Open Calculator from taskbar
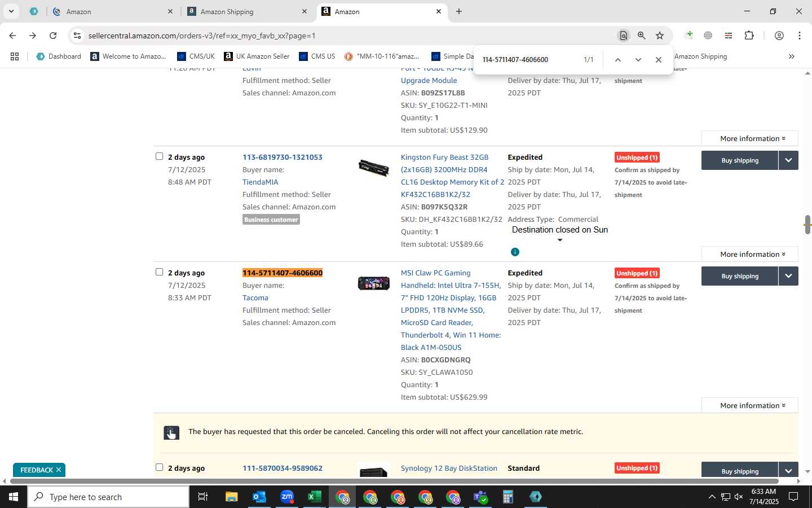Screen dimensions: 812x508 [507, 497]
